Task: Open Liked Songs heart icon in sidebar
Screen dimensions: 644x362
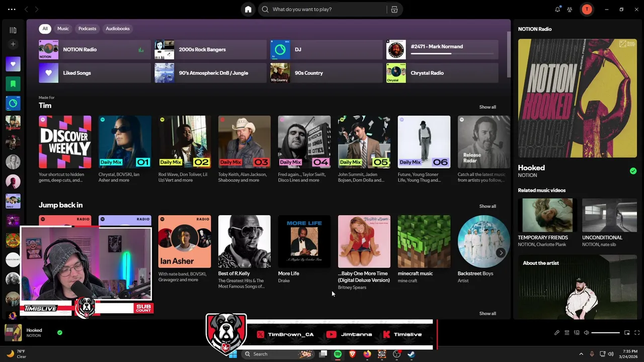Action: tap(13, 64)
